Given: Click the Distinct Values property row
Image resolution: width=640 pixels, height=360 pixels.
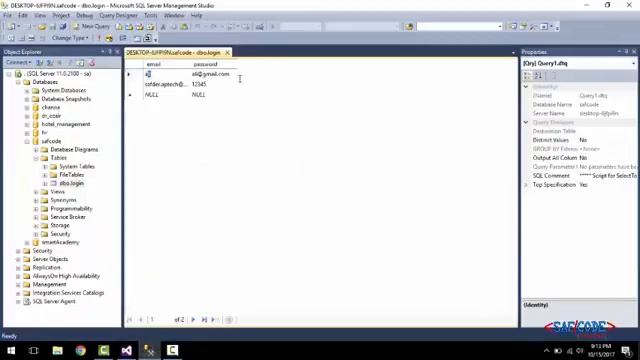Looking at the screenshot, I should (x=580, y=140).
